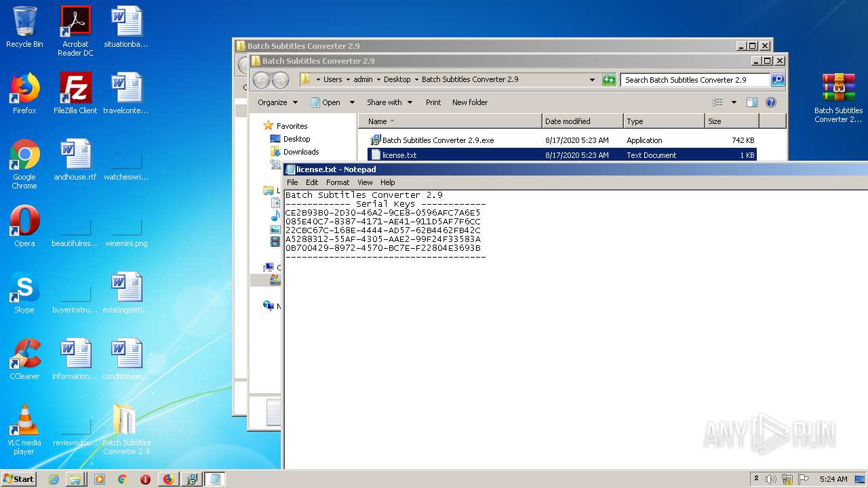Screen dimensions: 868x488
Task: Select the andhouse.rtf document icon
Action: tap(75, 160)
